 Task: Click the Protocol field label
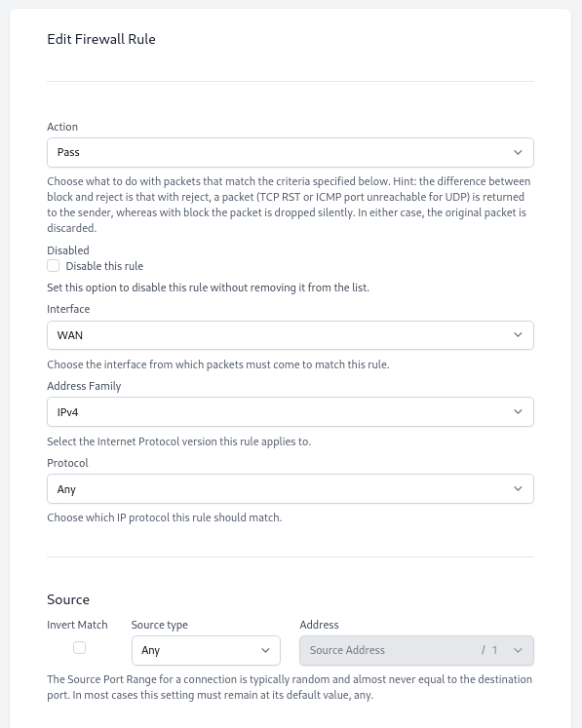(x=67, y=463)
